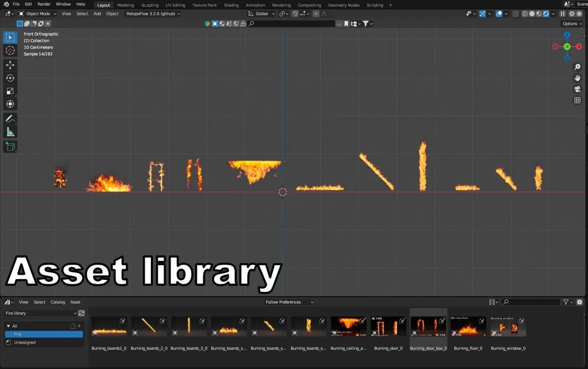588x369 pixels.
Task: Select the Measure tool
Action: (x=10, y=131)
